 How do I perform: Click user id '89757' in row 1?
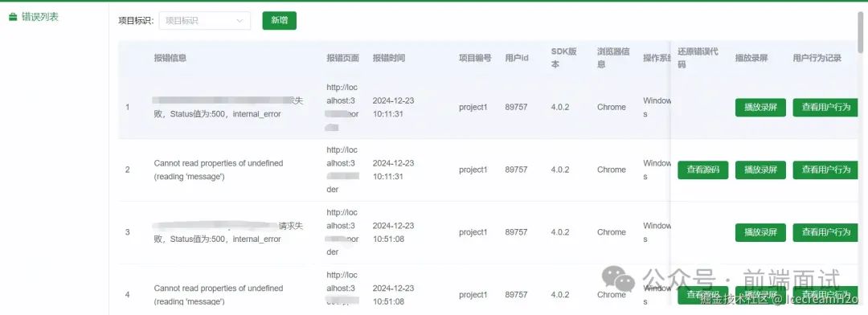pyautogui.click(x=516, y=108)
